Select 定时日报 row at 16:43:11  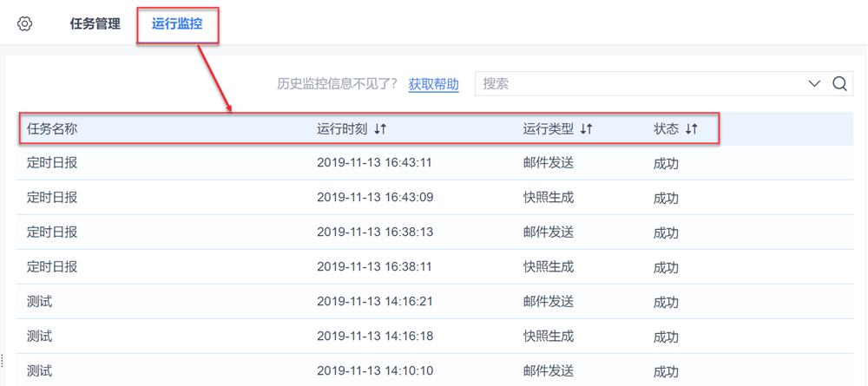pos(52,163)
